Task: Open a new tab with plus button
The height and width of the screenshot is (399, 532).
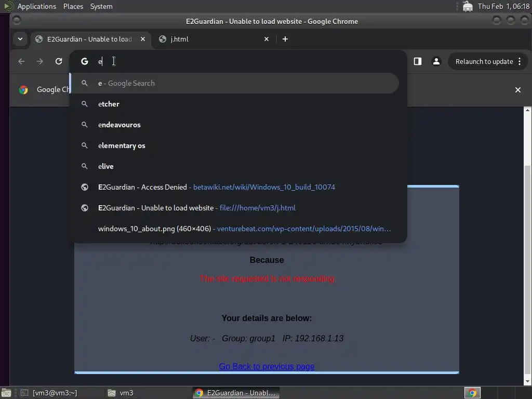Action: tap(285, 39)
